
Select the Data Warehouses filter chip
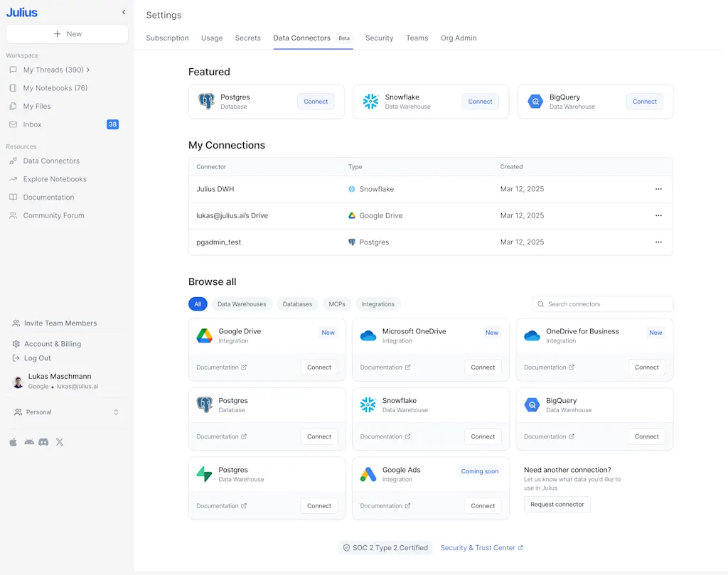242,304
